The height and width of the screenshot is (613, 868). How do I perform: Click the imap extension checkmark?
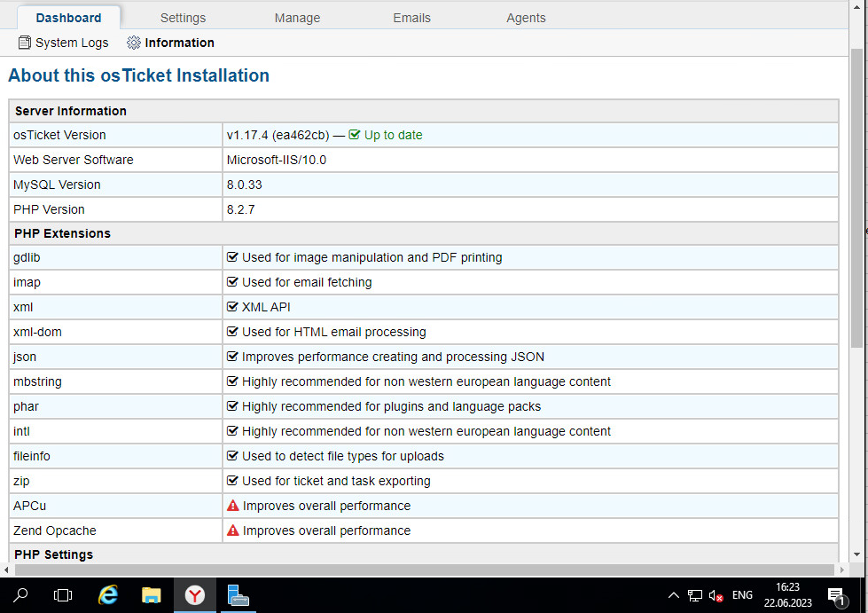pos(233,282)
